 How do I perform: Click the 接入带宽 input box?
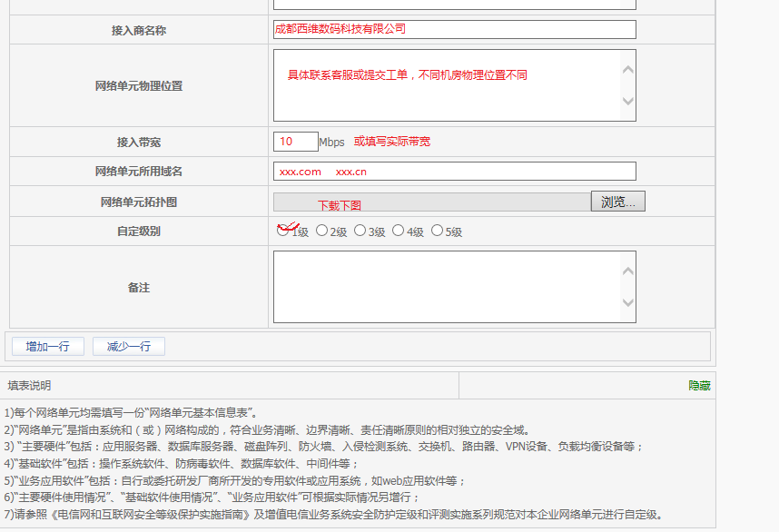[295, 142]
